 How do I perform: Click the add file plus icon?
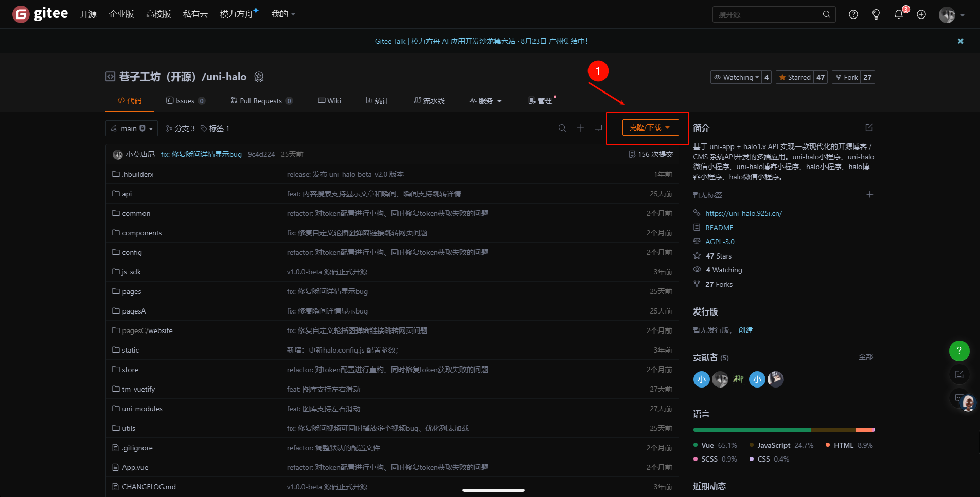tap(580, 128)
